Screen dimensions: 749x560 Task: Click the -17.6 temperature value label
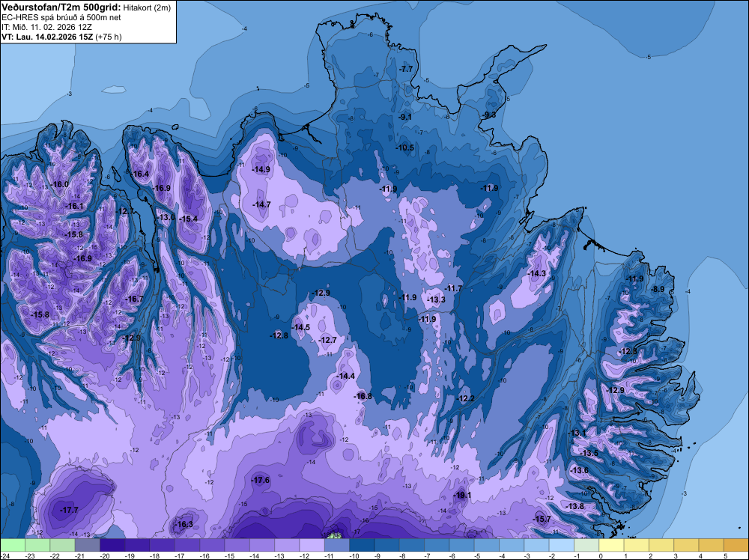261,480
